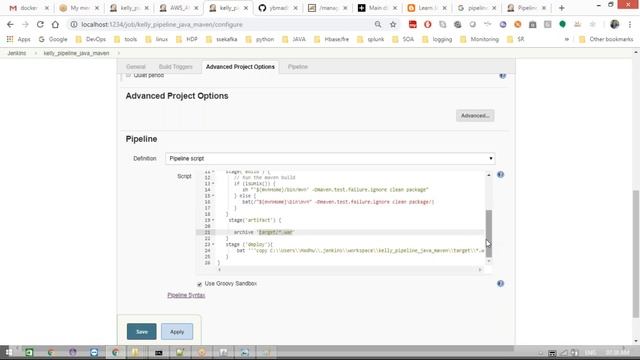
Task: Click script line 24 bat copy command
Action: click(360, 251)
